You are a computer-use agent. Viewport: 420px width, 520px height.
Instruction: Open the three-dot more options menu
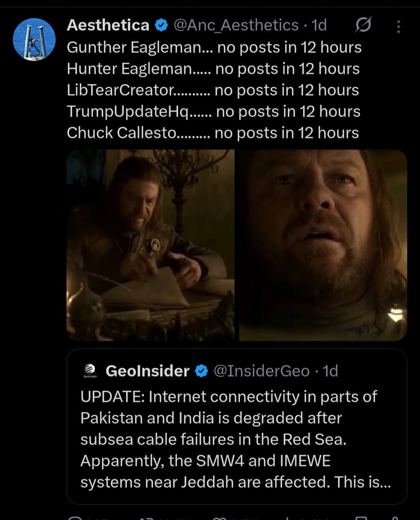tap(397, 25)
